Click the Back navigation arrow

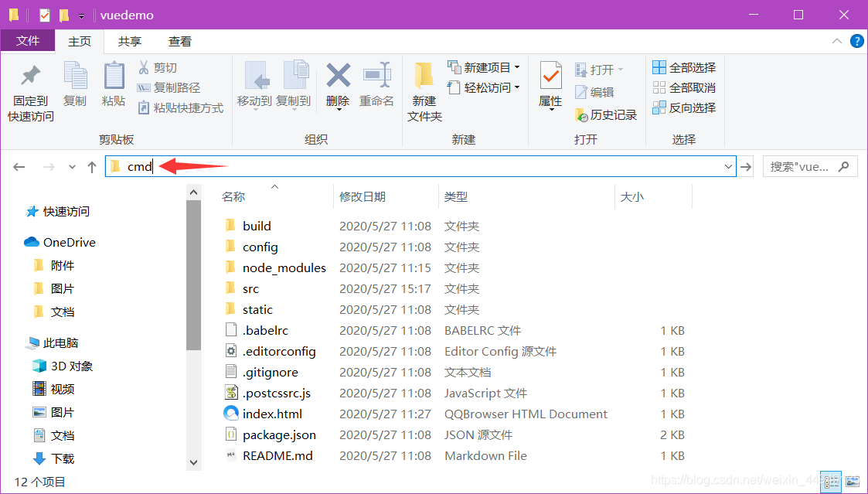click(19, 167)
